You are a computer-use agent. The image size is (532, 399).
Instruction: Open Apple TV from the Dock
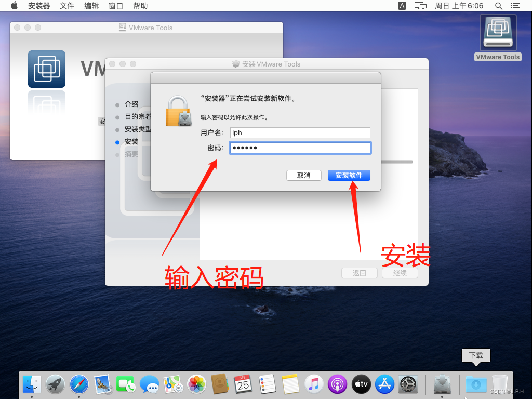click(x=361, y=384)
